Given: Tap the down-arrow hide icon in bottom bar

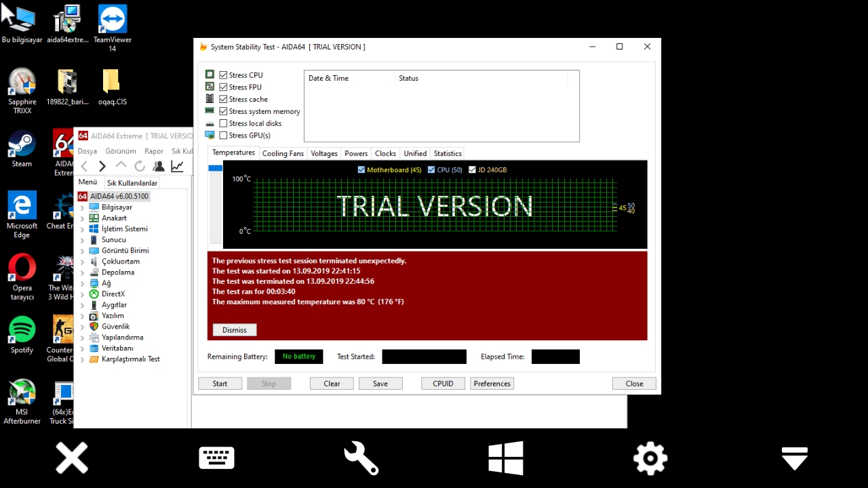Looking at the screenshot, I should tap(795, 459).
